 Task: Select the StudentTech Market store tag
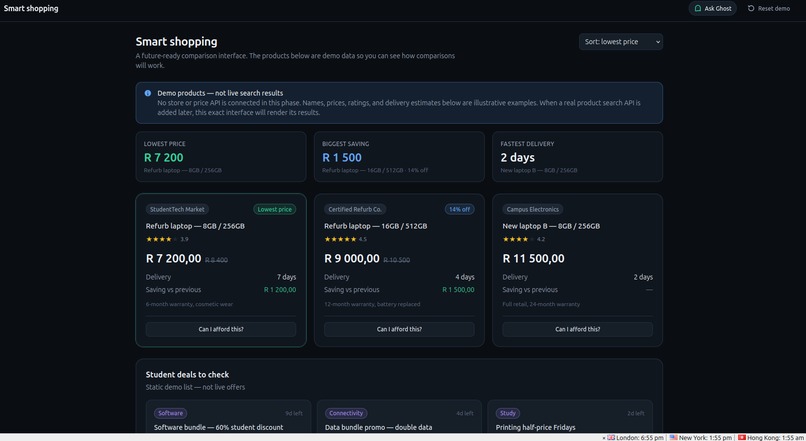[x=177, y=209]
